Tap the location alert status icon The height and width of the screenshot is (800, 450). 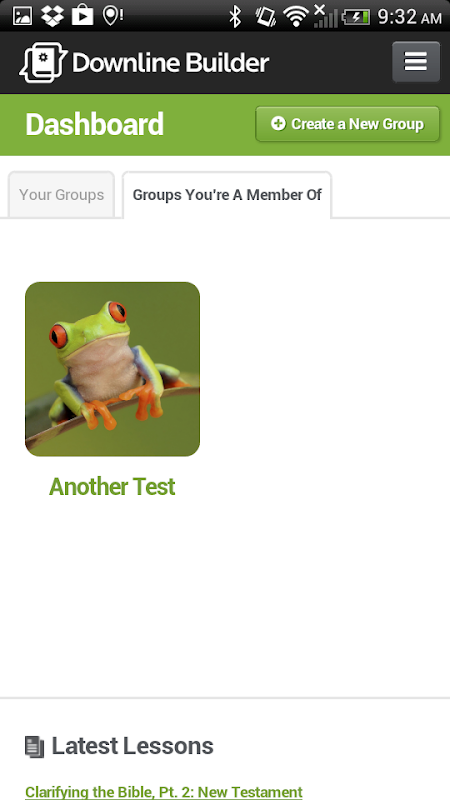pyautogui.click(x=113, y=15)
